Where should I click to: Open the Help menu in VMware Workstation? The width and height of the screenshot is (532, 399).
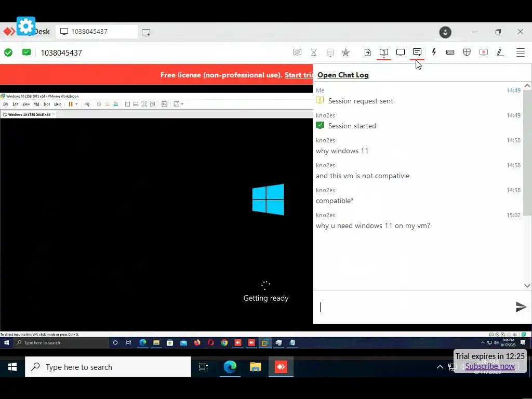(58, 104)
